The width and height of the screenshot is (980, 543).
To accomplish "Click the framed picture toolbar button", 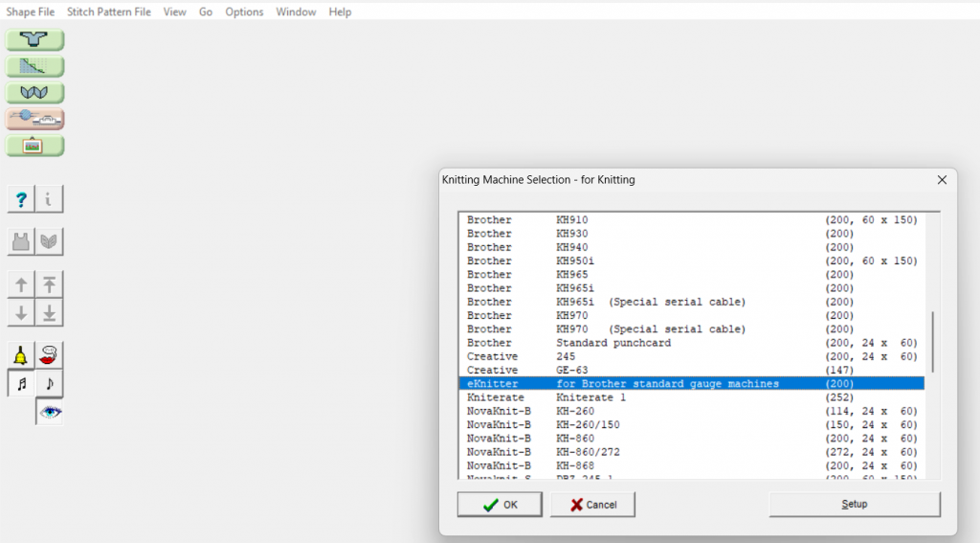I will [35, 146].
